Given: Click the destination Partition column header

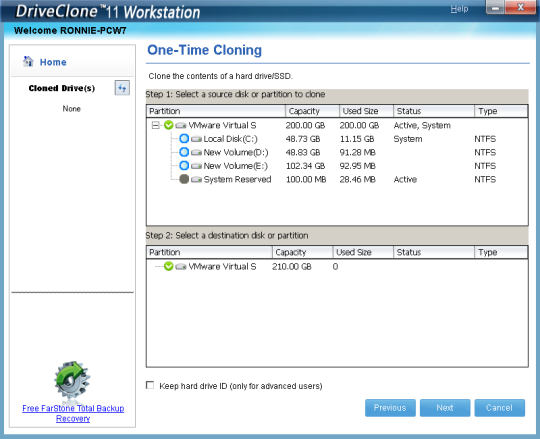Looking at the screenshot, I should (209, 252).
